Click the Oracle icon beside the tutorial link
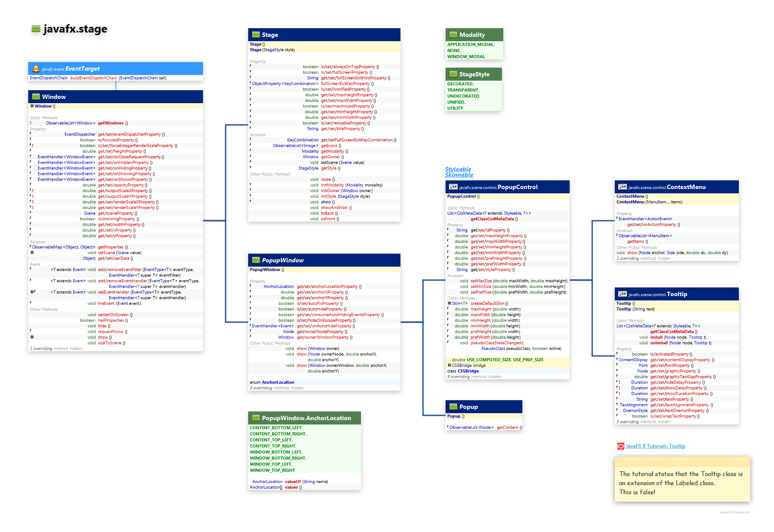The width and height of the screenshot is (774, 532). [621, 446]
